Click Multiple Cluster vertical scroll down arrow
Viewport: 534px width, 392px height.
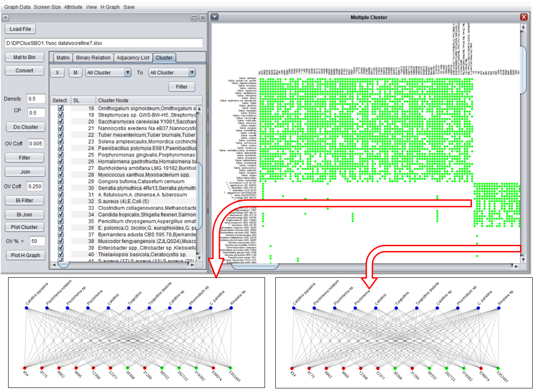tap(524, 260)
